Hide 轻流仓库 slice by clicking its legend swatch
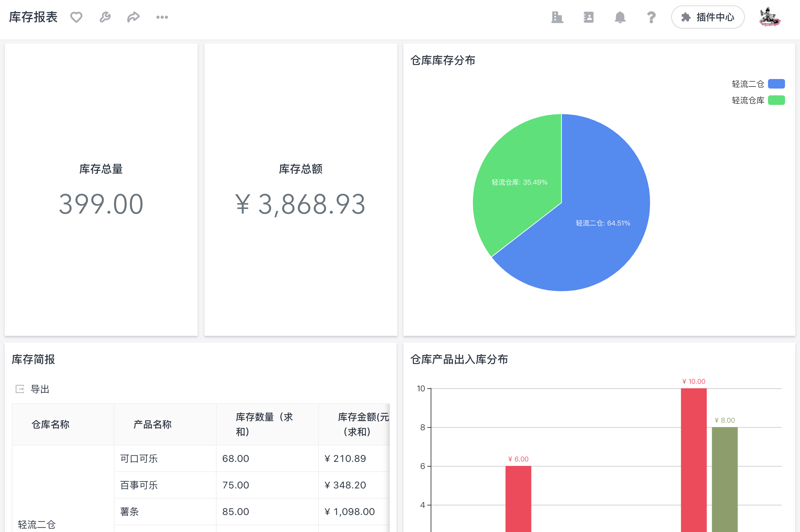Viewport: 800px width, 532px height. tap(776, 100)
